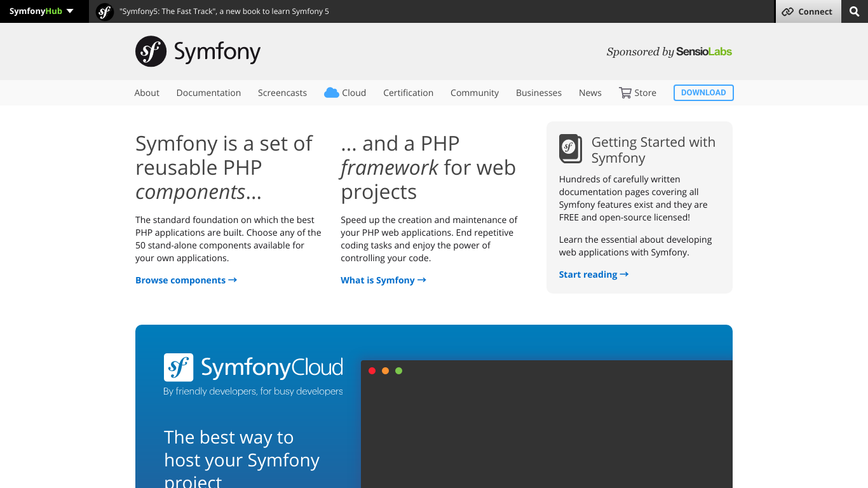The height and width of the screenshot is (488, 868).
Task: Open the Certification page
Action: [408, 93]
